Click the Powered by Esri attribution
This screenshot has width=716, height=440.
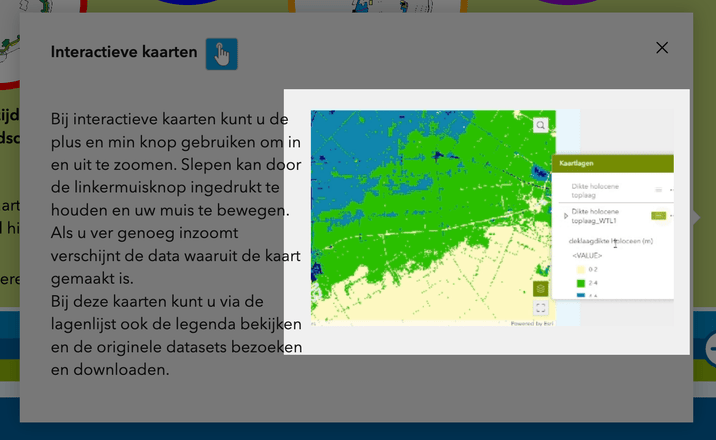[x=530, y=323]
